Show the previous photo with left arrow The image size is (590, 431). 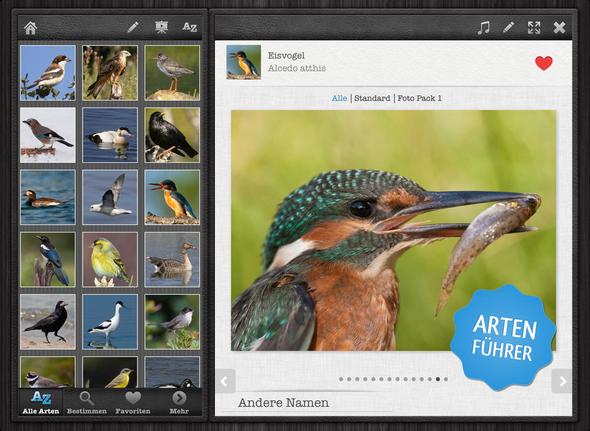(x=225, y=381)
